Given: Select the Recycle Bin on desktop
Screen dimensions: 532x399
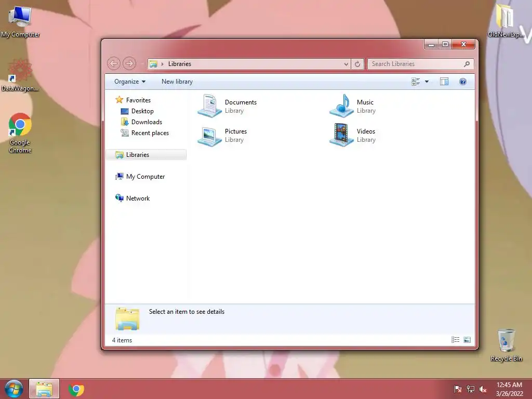Looking at the screenshot, I should (506, 345).
